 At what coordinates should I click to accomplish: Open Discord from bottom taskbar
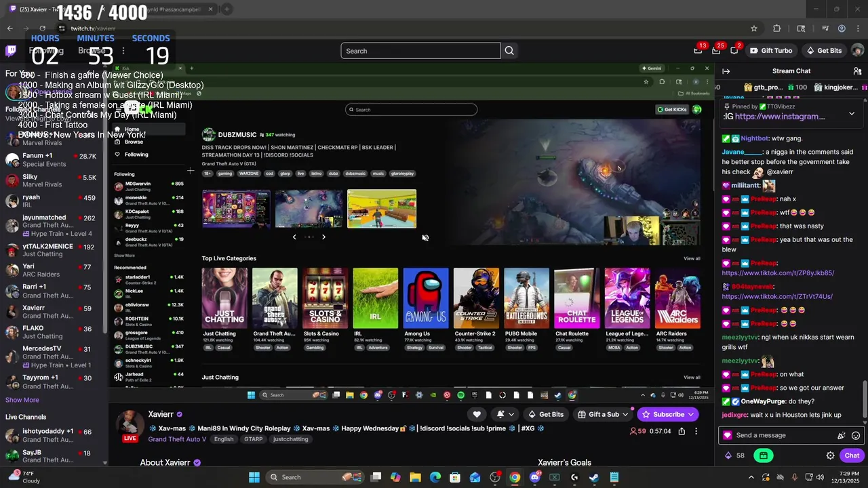click(x=534, y=477)
